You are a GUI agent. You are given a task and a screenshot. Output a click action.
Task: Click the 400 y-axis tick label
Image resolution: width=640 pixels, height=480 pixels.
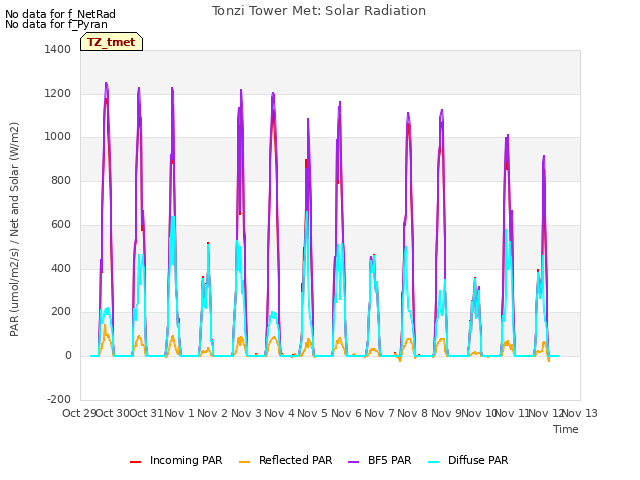61,269
